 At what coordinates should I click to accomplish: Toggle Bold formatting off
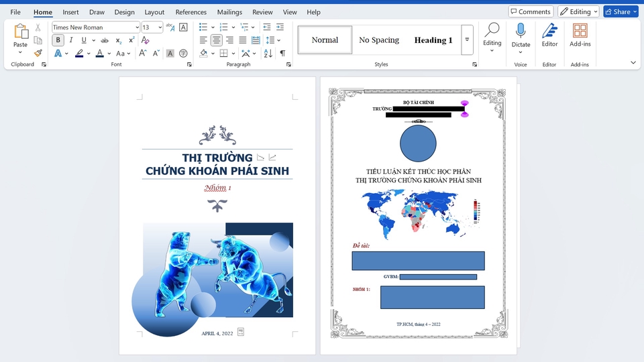[58, 40]
